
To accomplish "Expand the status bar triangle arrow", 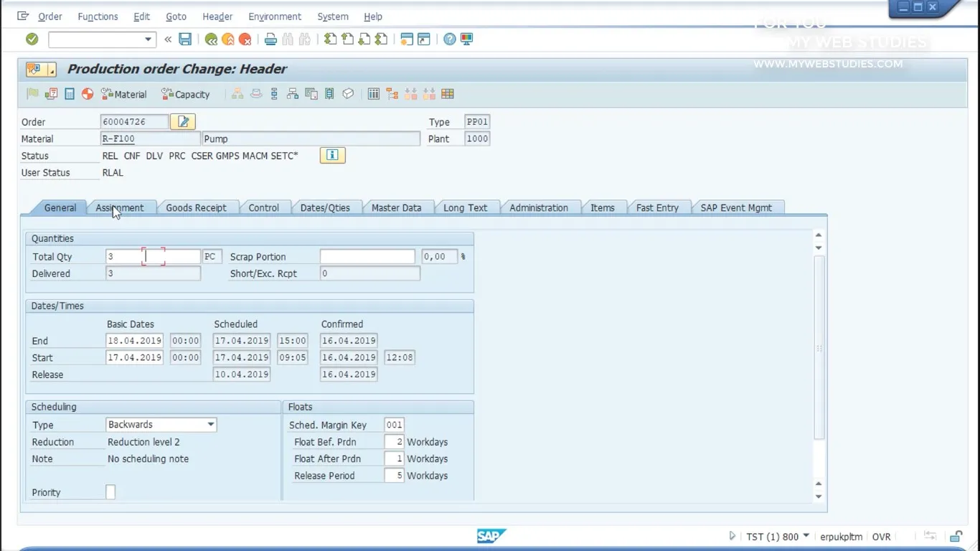I will coord(732,536).
